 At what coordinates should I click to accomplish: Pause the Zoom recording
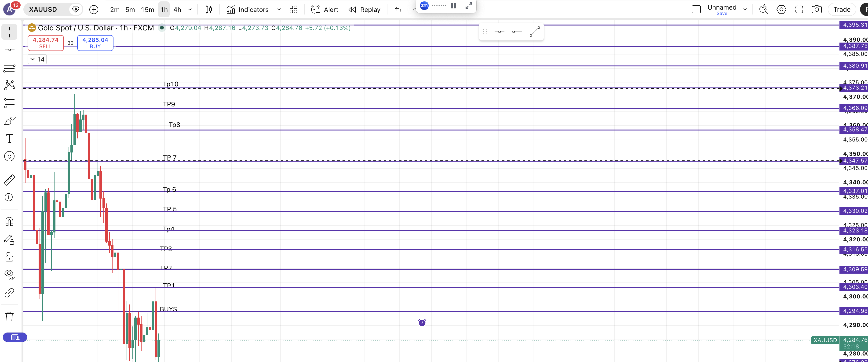[453, 6]
